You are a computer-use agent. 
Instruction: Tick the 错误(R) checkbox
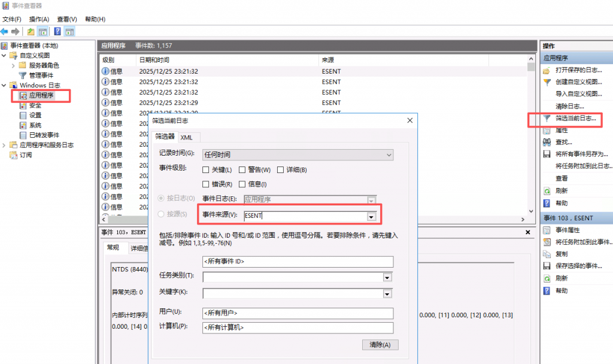click(x=207, y=184)
